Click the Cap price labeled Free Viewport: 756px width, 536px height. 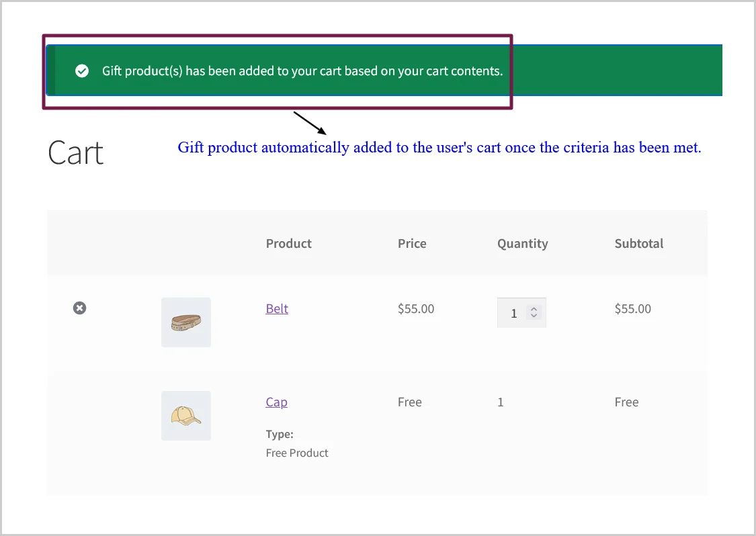coord(410,402)
